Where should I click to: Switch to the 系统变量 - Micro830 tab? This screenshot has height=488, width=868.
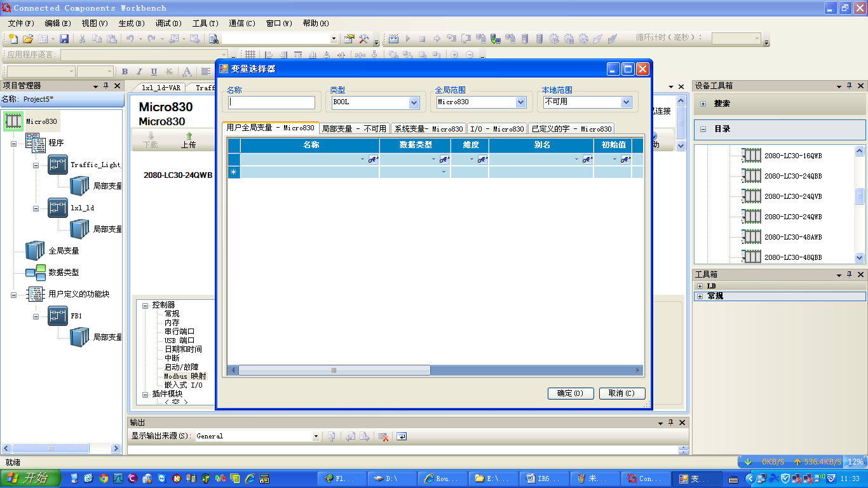click(428, 129)
